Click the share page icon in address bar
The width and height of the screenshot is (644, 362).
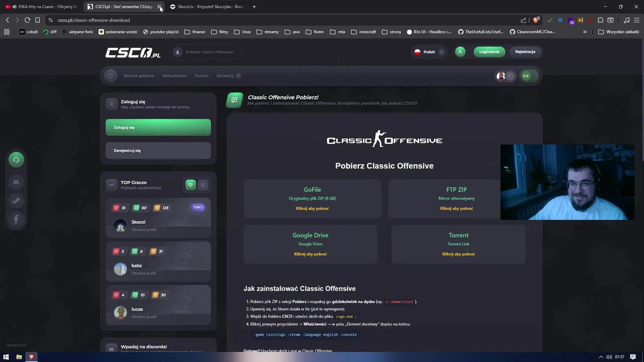pyautogui.click(x=523, y=20)
